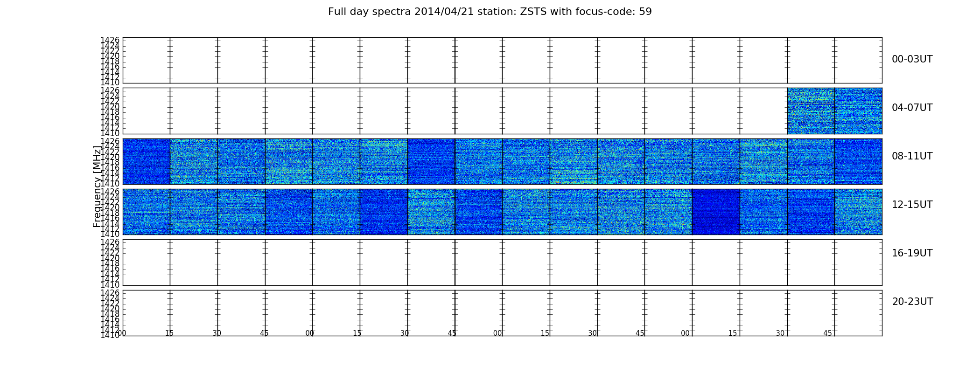Click the 'Frequency [MHz]' axis label
The image size is (980, 373).
(x=97, y=186)
